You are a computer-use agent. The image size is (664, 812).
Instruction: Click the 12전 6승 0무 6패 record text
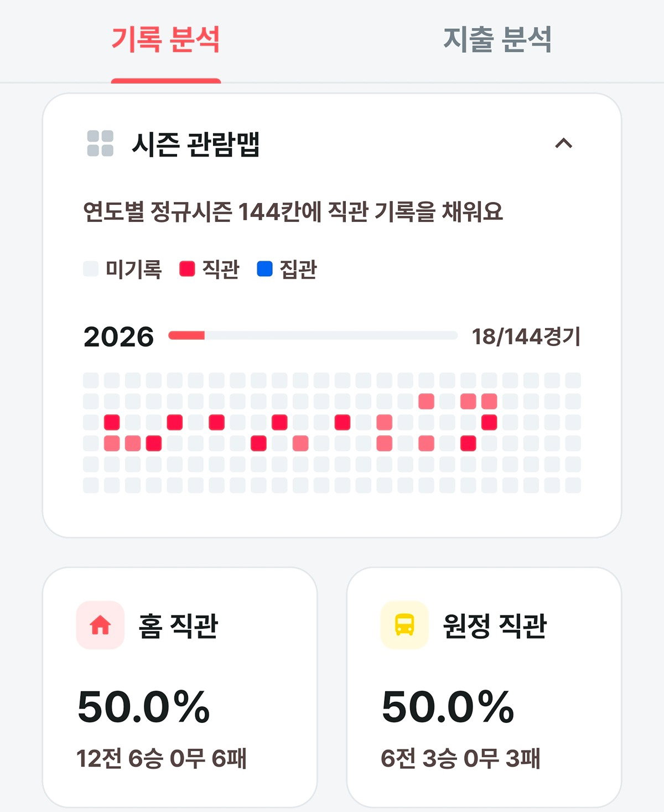pyautogui.click(x=162, y=758)
